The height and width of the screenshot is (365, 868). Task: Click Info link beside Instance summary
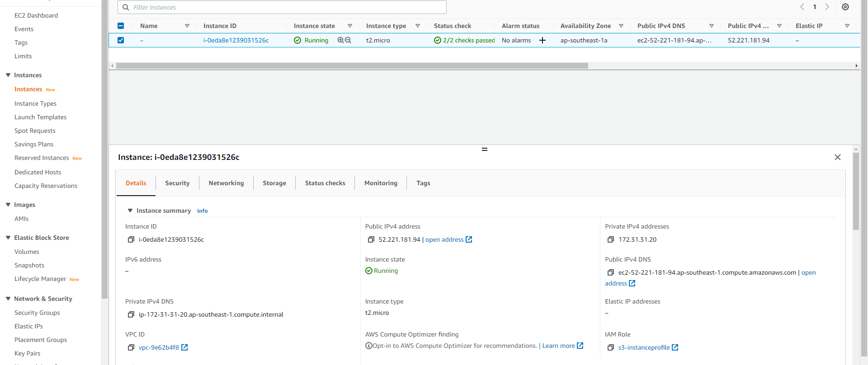tap(202, 211)
